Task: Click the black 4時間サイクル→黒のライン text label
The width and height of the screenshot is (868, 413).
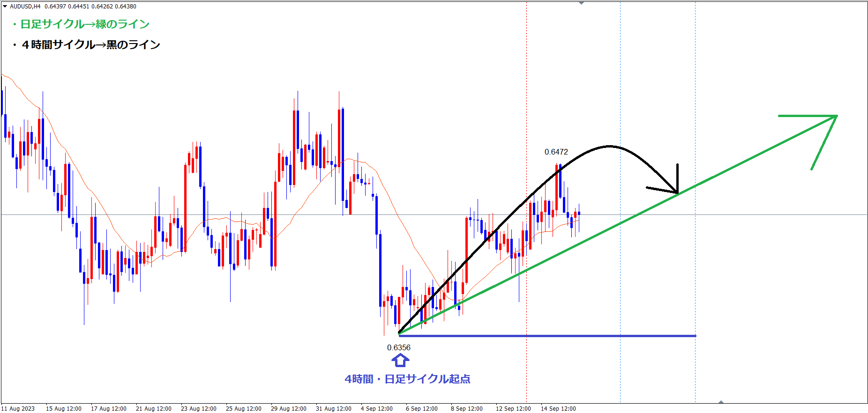Action: [x=86, y=45]
